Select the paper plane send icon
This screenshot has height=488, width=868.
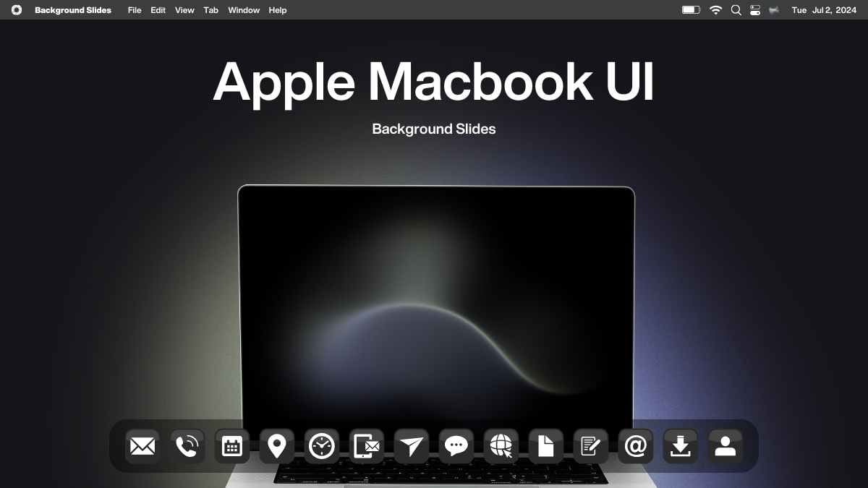[x=412, y=446]
